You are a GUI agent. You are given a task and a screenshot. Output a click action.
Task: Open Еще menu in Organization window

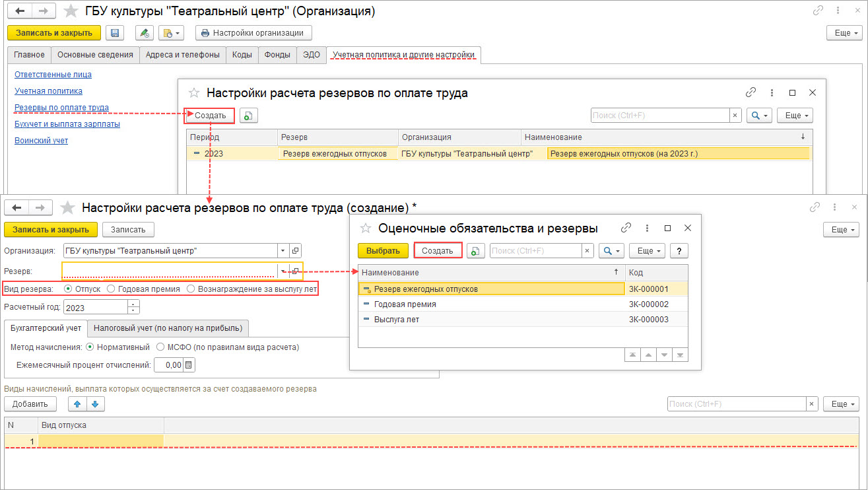[843, 33]
